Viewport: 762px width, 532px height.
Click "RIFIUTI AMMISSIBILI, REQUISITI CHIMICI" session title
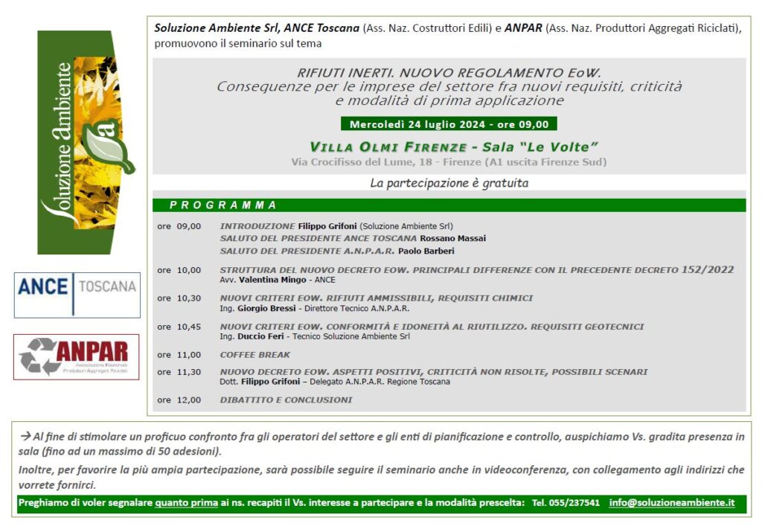point(376,298)
